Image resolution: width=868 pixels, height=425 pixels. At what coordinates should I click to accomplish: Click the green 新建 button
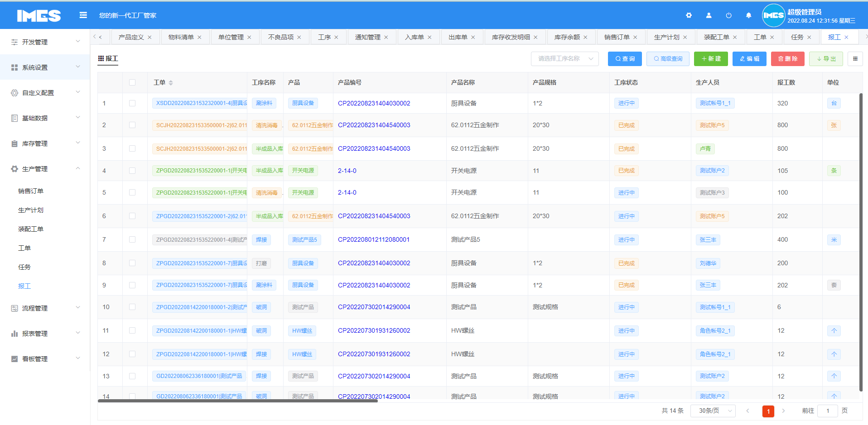(711, 59)
